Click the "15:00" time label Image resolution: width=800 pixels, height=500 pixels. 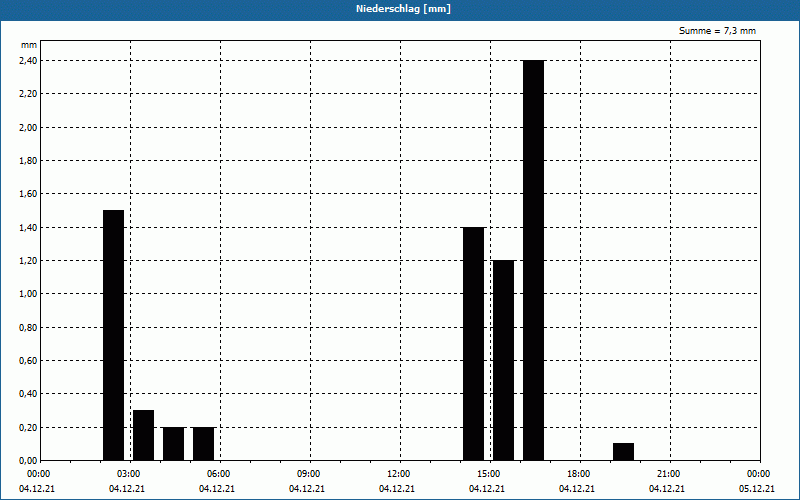488,474
